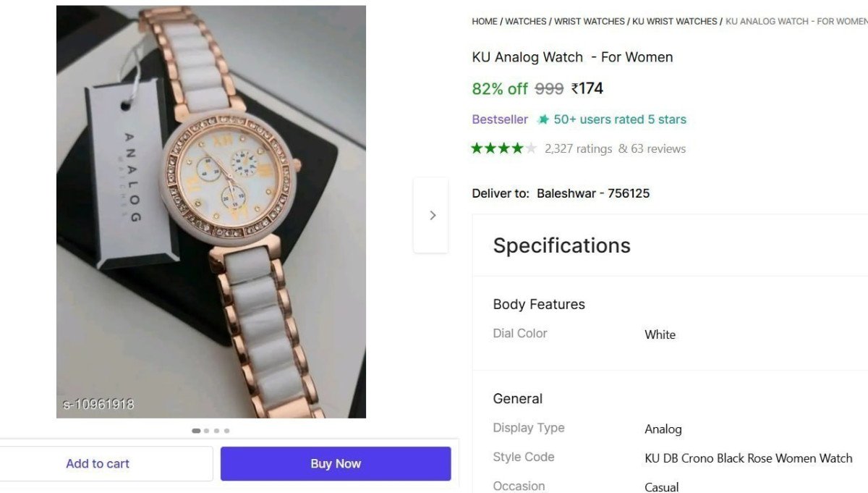Click the second image indicator dot
The image size is (868, 493).
pos(206,430)
